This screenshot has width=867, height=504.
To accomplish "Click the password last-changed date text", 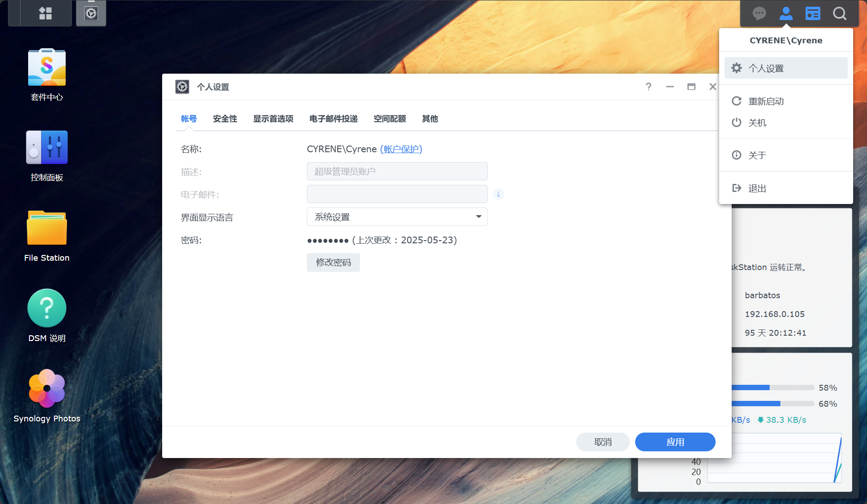I will tap(404, 240).
